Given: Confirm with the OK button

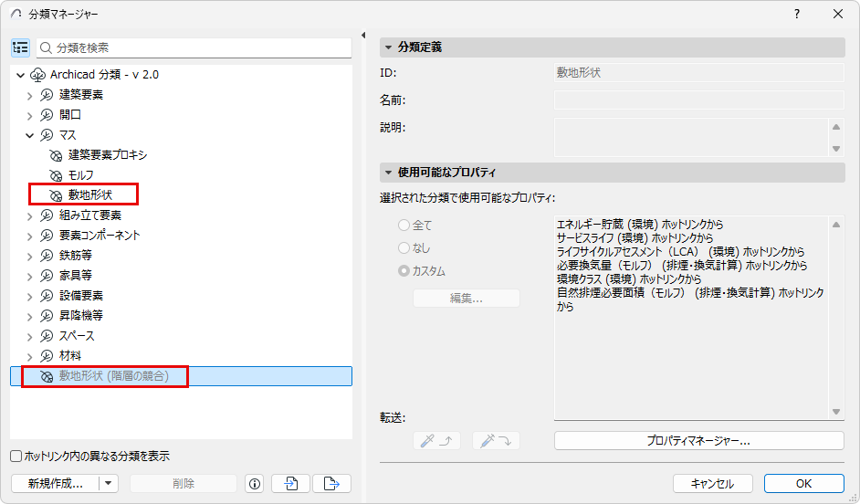Looking at the screenshot, I should [804, 484].
